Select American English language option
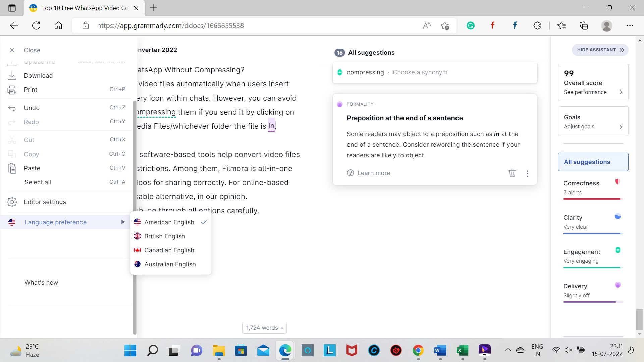Image resolution: width=644 pixels, height=362 pixels. (x=169, y=222)
